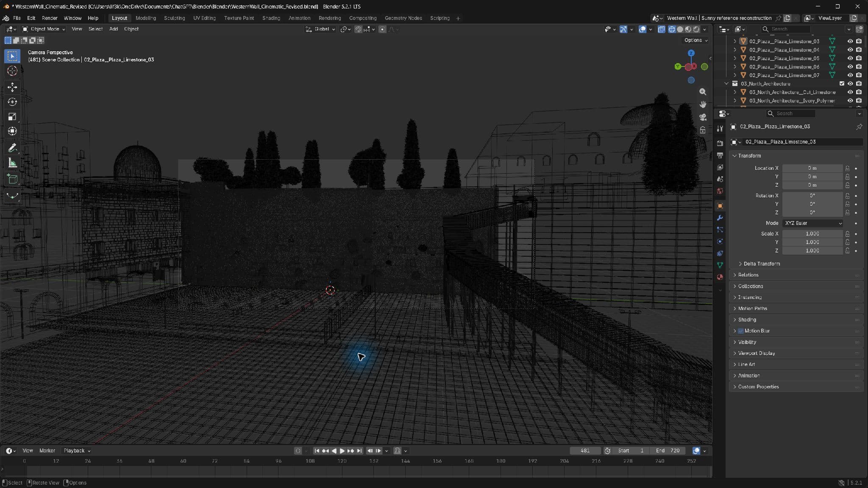Open the viewport Options button

pos(696,40)
